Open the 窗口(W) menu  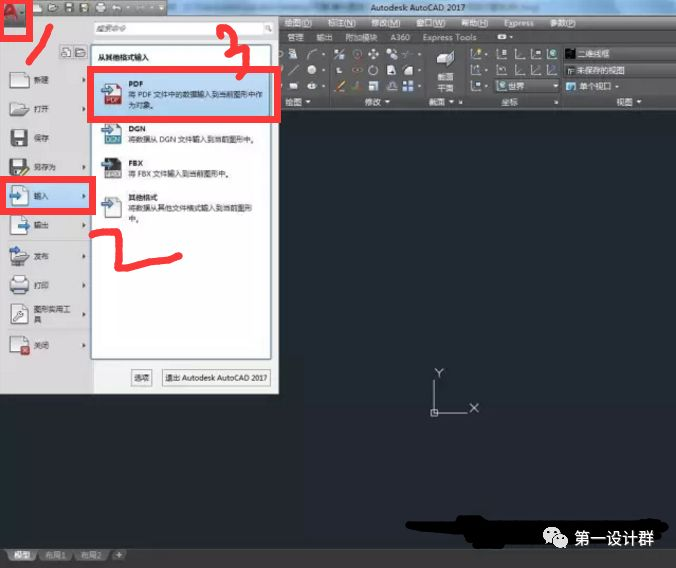[x=431, y=22]
